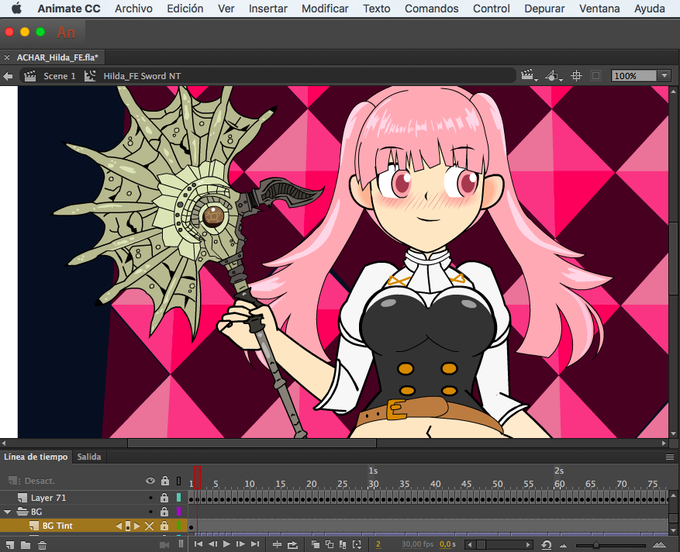Unlock the BG Tint padlock
The image size is (680, 552).
(x=164, y=526)
